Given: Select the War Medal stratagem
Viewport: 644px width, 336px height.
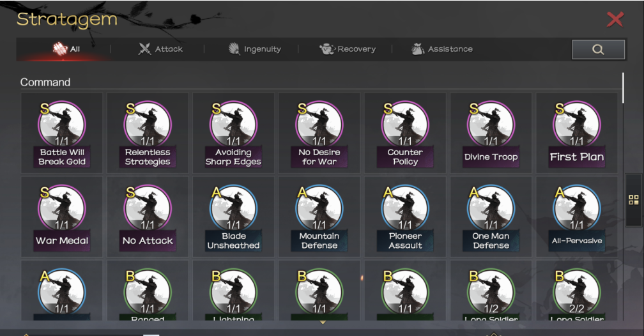Looking at the screenshot, I should point(62,216).
